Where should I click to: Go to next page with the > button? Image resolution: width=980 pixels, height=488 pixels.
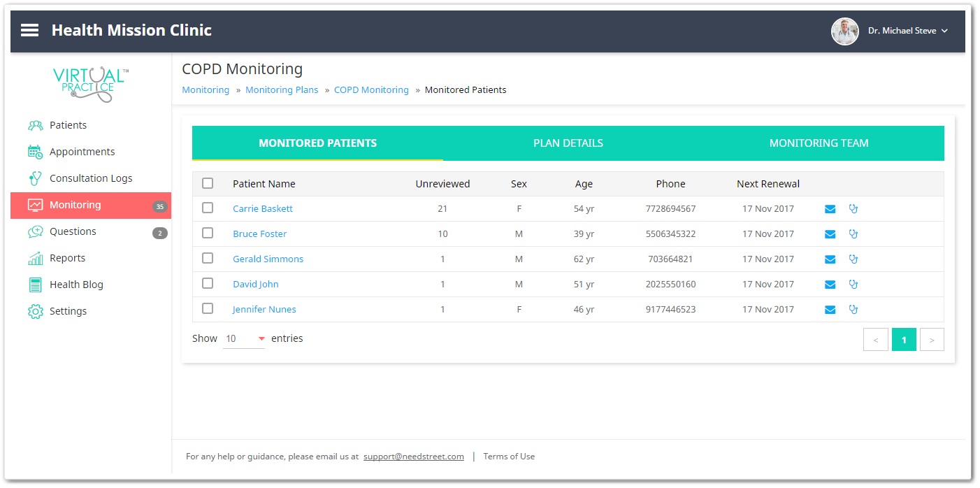932,340
